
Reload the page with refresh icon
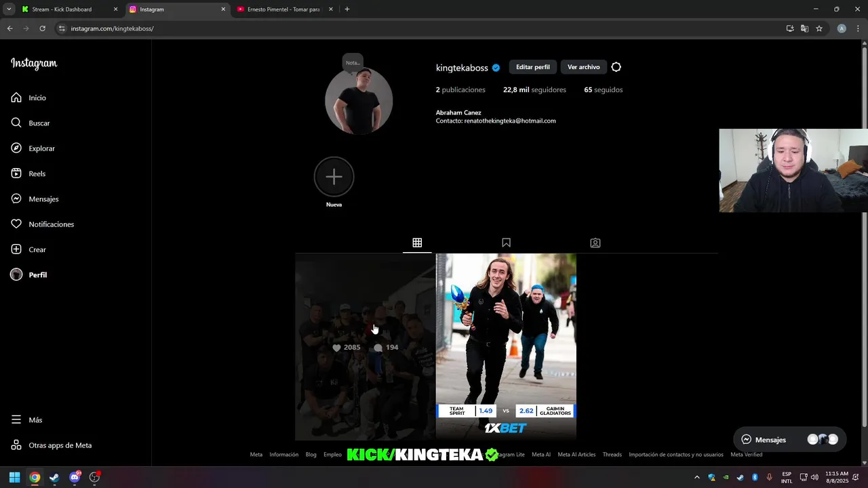click(42, 28)
